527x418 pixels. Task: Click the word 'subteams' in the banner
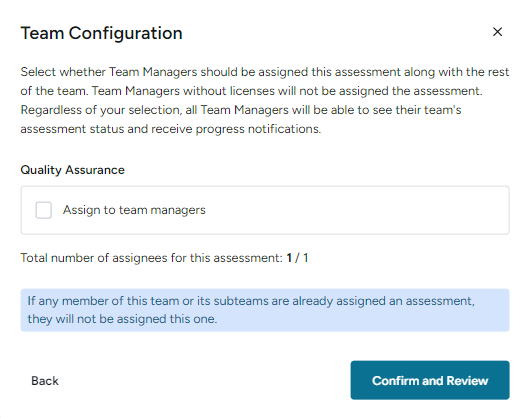point(241,301)
